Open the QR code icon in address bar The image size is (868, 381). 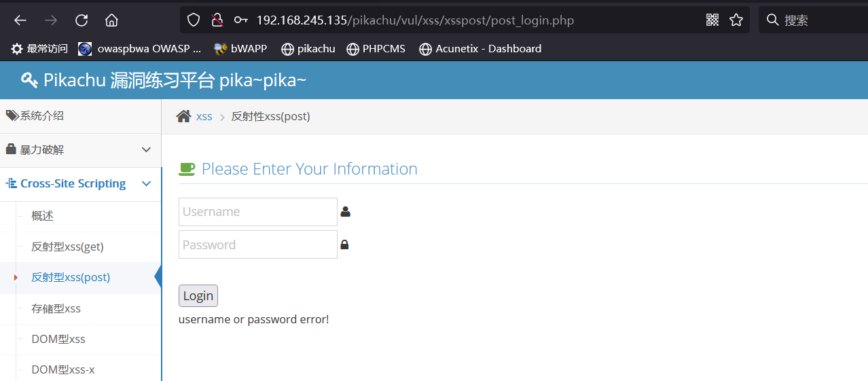(712, 20)
